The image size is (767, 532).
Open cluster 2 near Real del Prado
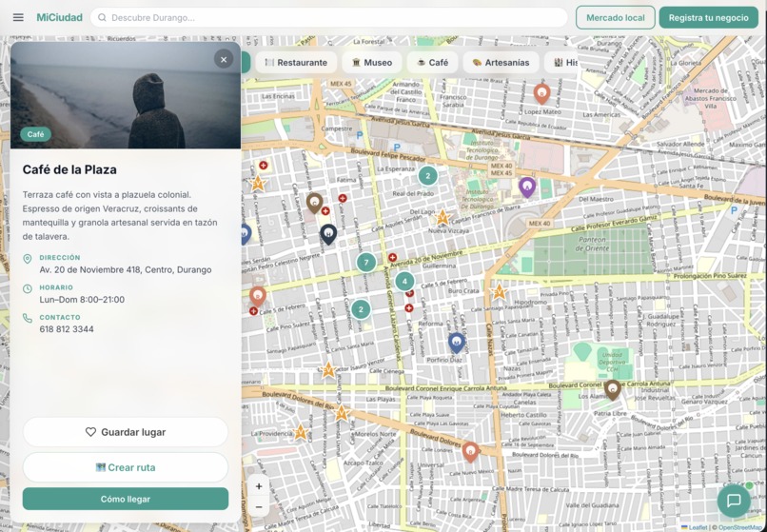point(427,176)
